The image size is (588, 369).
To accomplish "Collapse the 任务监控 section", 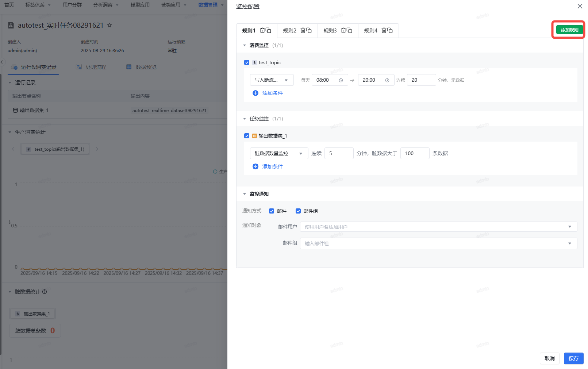I will tap(245, 119).
